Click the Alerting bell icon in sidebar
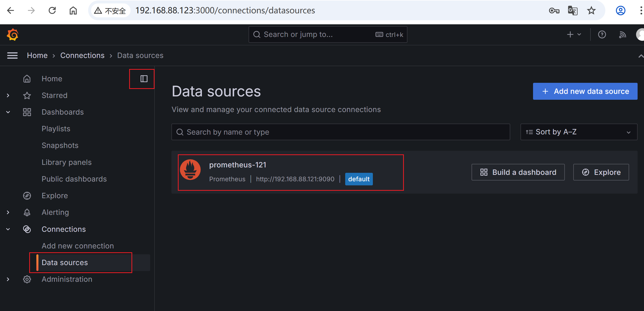The width and height of the screenshot is (644, 311). [27, 212]
